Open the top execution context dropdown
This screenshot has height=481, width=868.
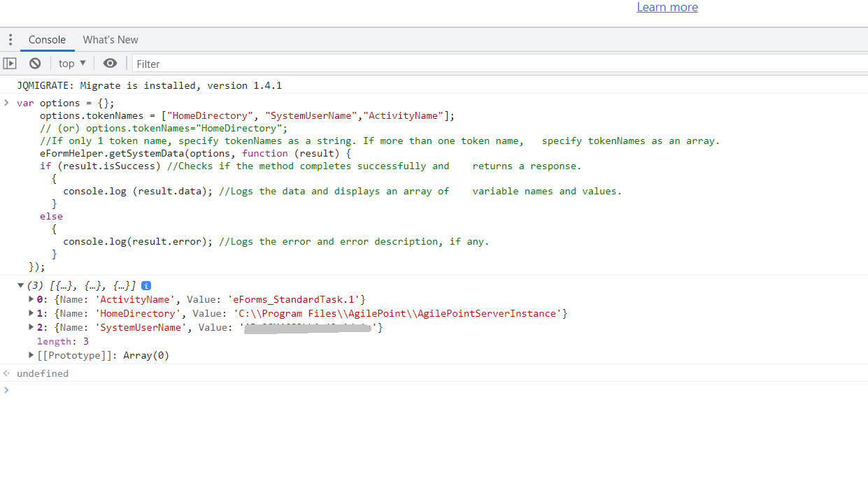coord(72,64)
